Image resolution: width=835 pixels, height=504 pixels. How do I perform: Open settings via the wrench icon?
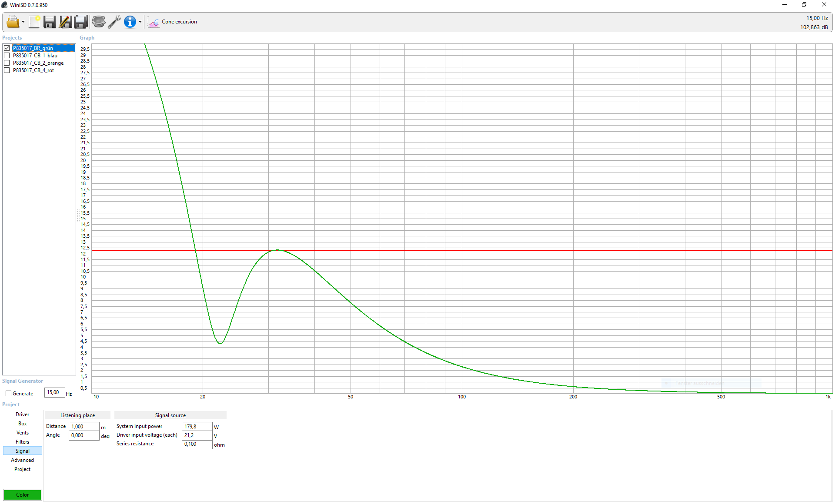tap(114, 22)
